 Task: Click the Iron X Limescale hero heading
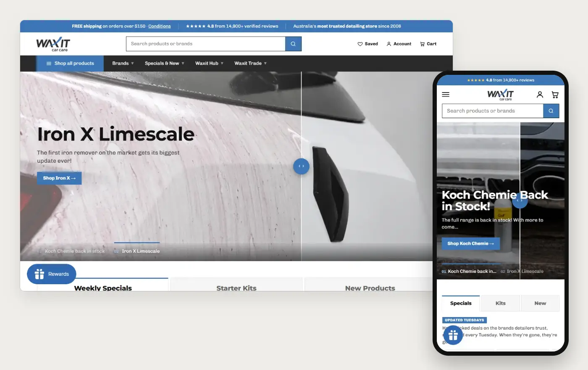116,134
